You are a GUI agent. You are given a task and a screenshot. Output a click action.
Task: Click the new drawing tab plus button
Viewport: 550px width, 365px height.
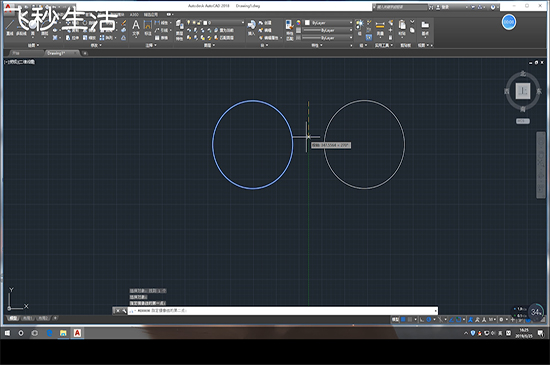(x=85, y=53)
